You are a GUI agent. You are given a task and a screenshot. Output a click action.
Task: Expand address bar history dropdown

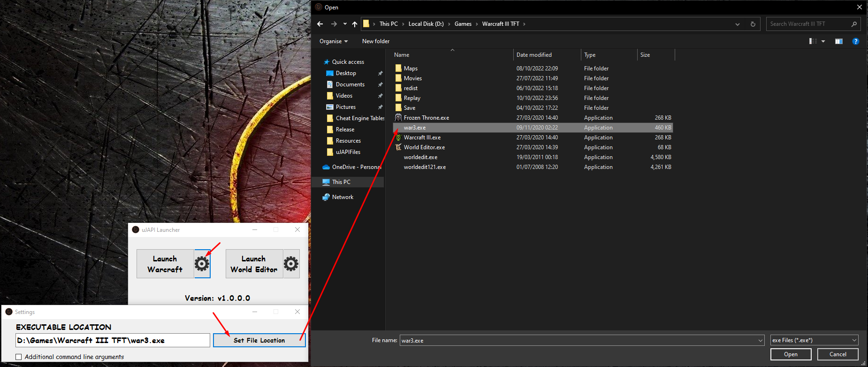click(738, 24)
